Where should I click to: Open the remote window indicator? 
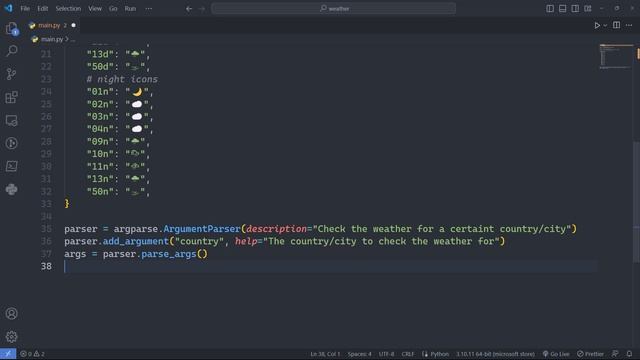click(x=8, y=354)
